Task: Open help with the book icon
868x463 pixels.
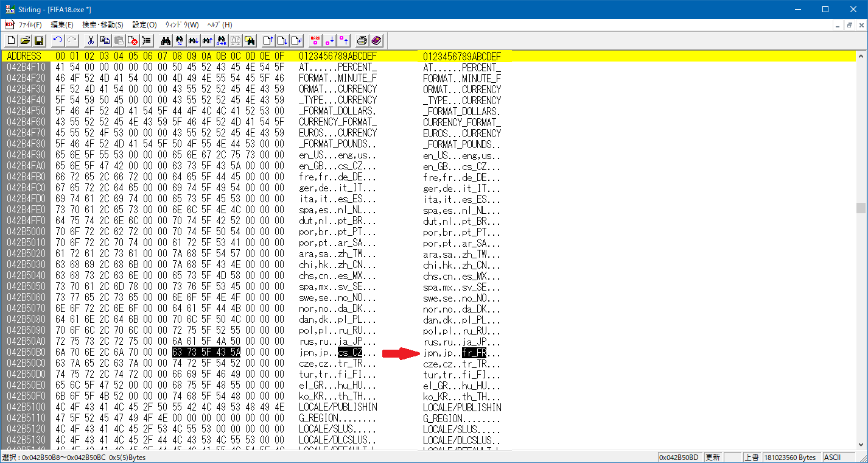Action: coord(376,41)
